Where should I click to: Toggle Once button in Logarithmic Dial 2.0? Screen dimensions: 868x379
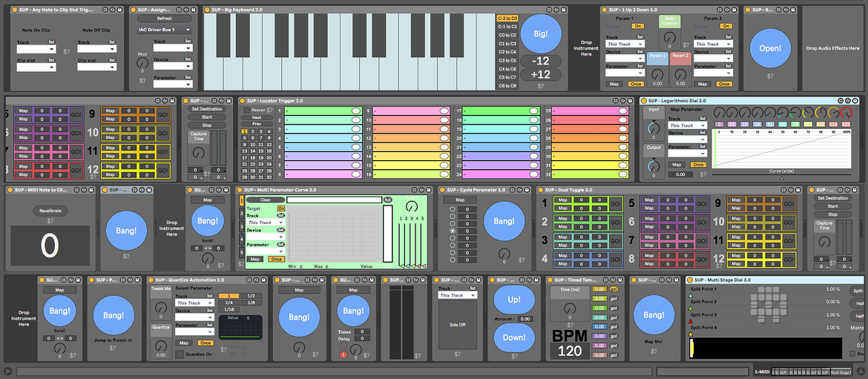[699, 165]
